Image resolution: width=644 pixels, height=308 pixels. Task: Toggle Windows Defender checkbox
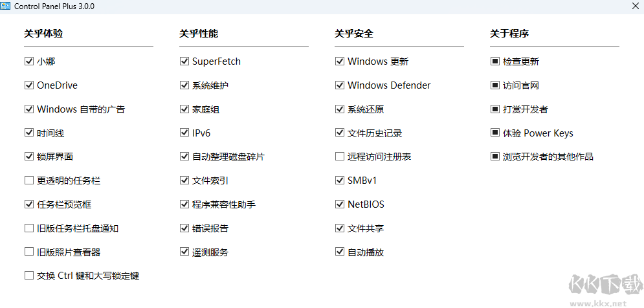(x=339, y=85)
